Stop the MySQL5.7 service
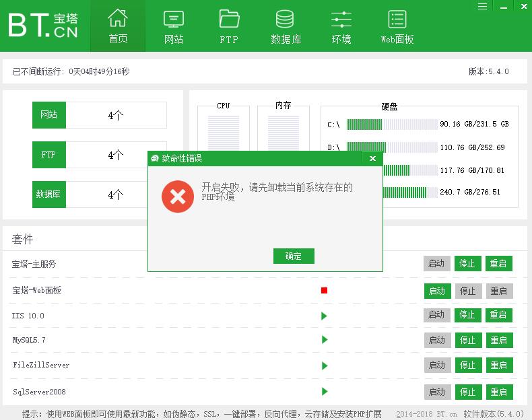532x420 pixels. point(468,340)
